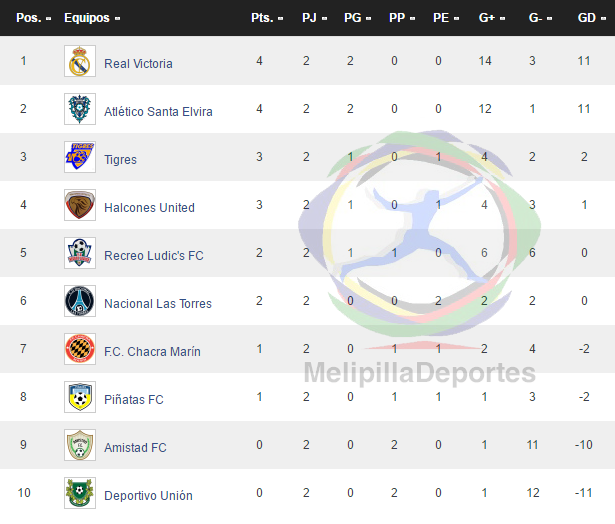Open the Deportivo Unión green badge
615x524 pixels.
coord(80,493)
